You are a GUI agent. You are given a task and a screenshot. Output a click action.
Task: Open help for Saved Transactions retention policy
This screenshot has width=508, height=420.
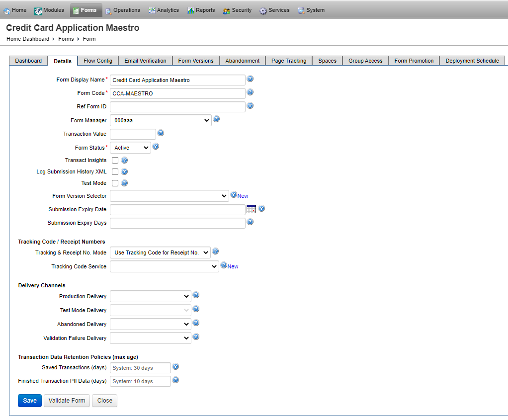click(175, 367)
